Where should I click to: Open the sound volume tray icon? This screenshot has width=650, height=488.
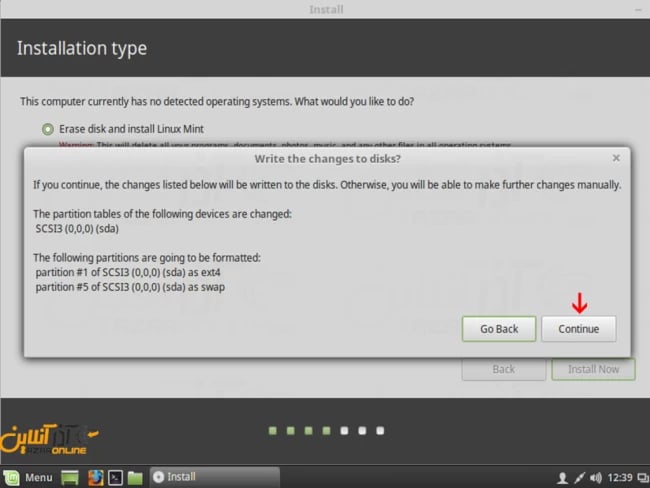(596, 478)
